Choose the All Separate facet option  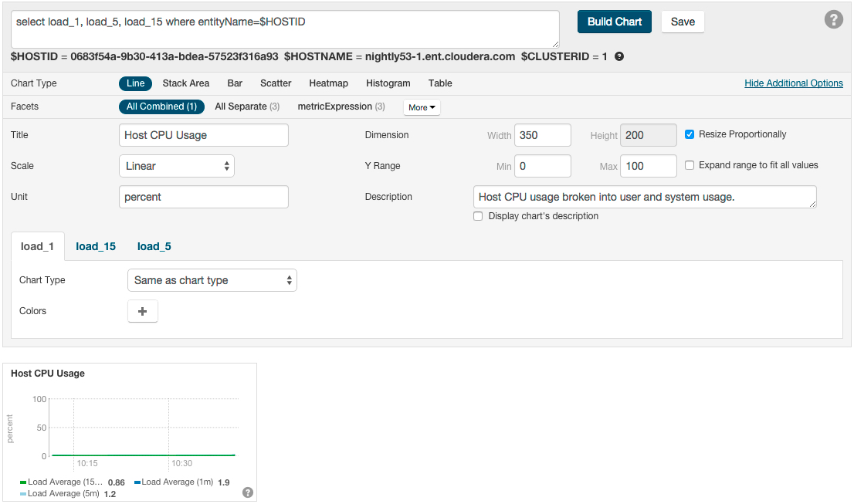point(246,107)
